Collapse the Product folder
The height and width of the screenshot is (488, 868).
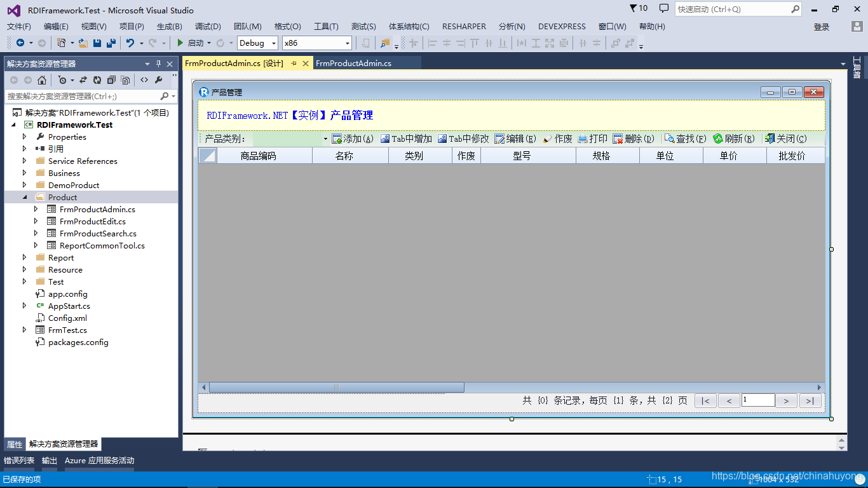[25, 197]
